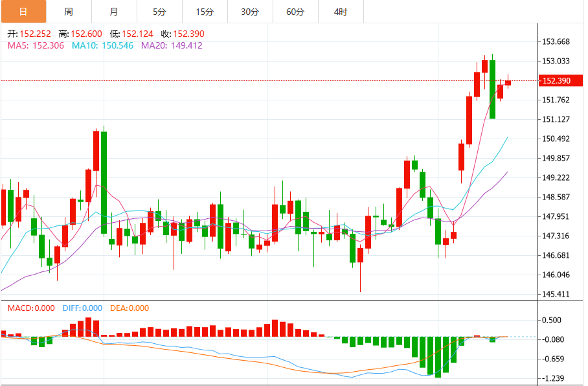Select the 日 daily chart tab
Viewport: 588px width, 386px height.
[x=23, y=12]
